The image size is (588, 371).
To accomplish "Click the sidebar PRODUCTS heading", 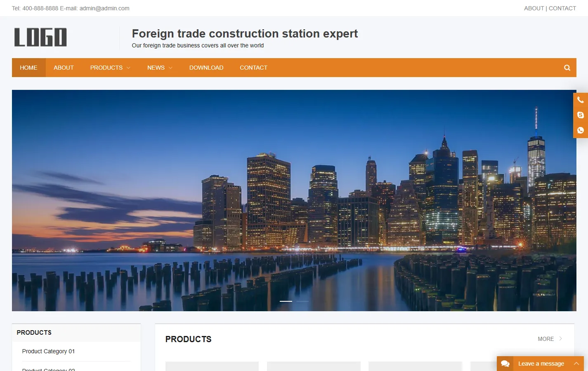I will pyautogui.click(x=34, y=333).
